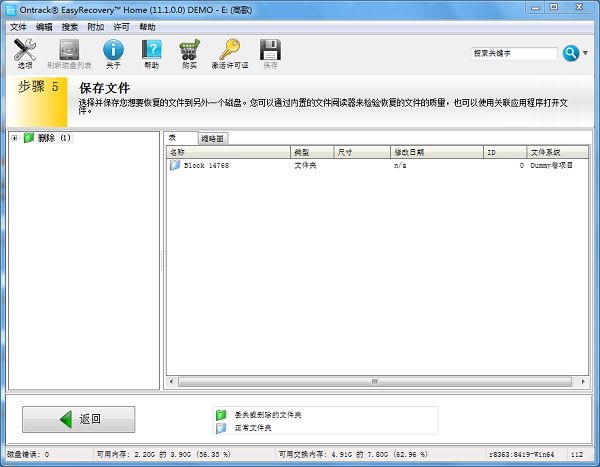Image resolution: width=600 pixels, height=467 pixels.
Task: Sort by the 尺寸 column header
Action: pos(362,152)
